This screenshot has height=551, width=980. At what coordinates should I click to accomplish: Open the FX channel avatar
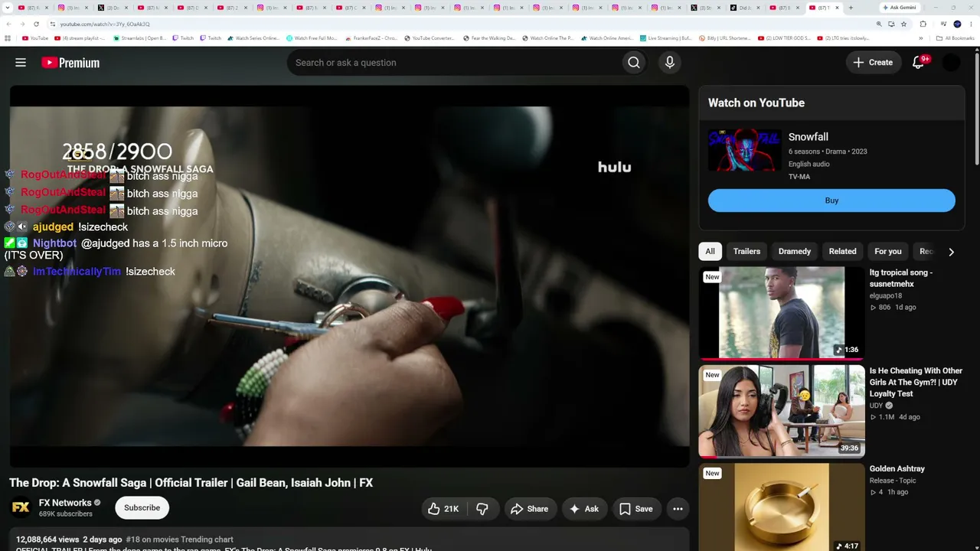[x=21, y=507]
